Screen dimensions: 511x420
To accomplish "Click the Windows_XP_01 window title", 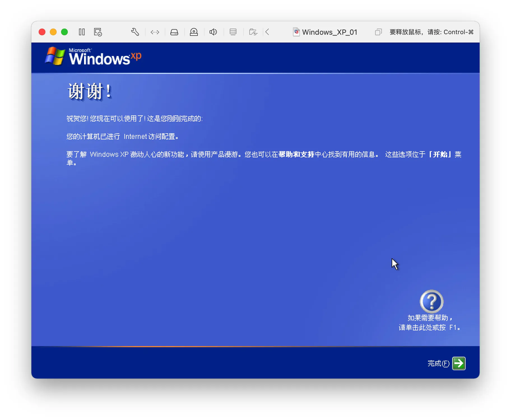I will (x=329, y=32).
